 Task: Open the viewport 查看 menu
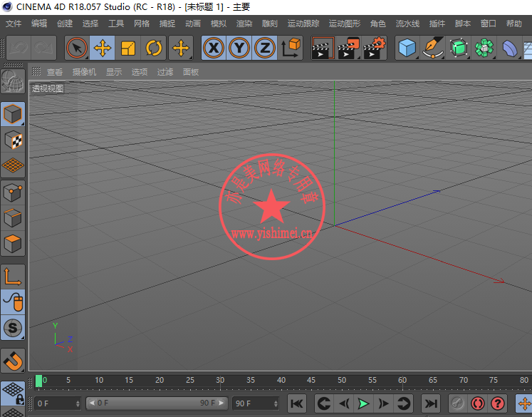pos(55,72)
